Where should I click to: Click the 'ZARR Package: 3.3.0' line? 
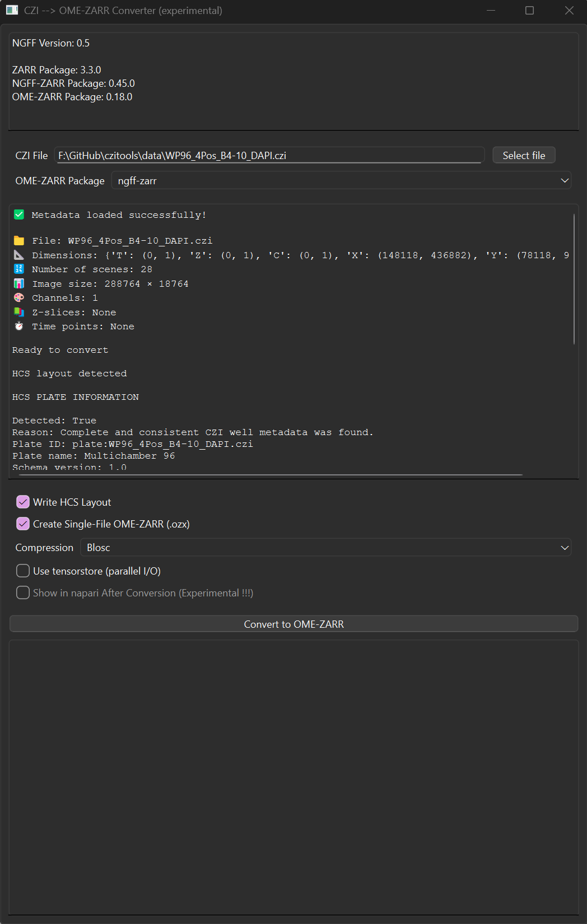click(57, 70)
